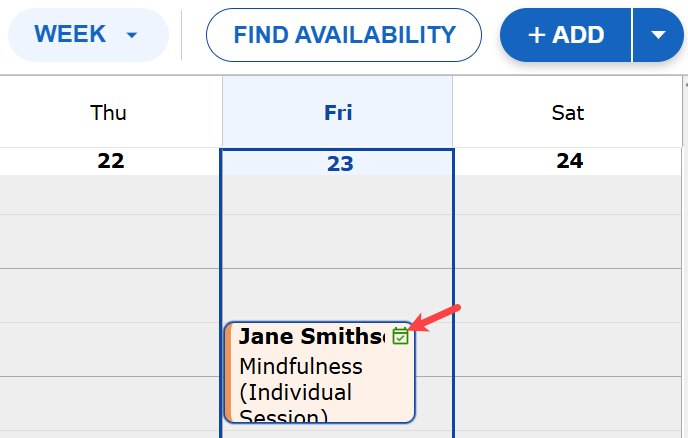Click date 22 in the calendar
This screenshot has width=688, height=438.
(x=110, y=161)
